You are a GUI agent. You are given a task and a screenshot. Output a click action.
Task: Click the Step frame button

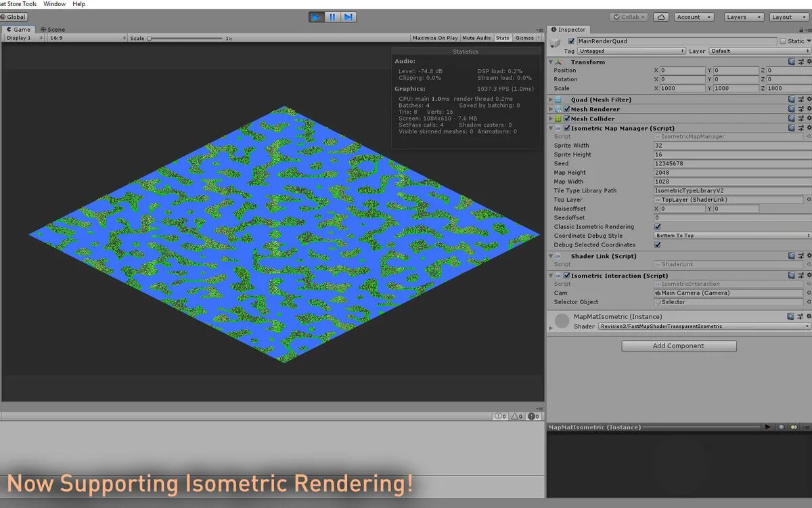(x=348, y=17)
